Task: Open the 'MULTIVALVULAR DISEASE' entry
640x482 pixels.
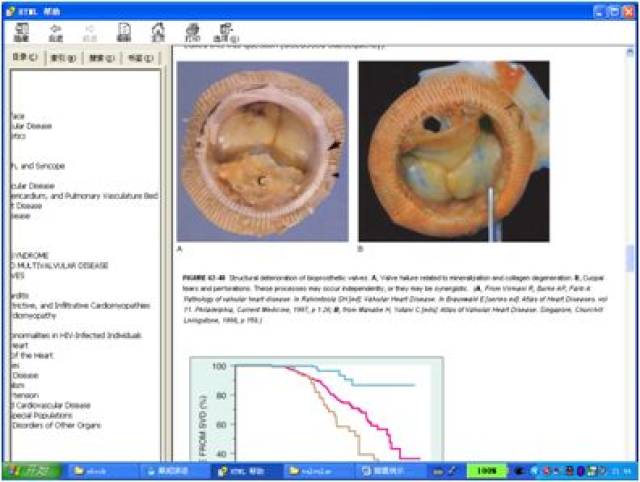Action: [x=62, y=266]
